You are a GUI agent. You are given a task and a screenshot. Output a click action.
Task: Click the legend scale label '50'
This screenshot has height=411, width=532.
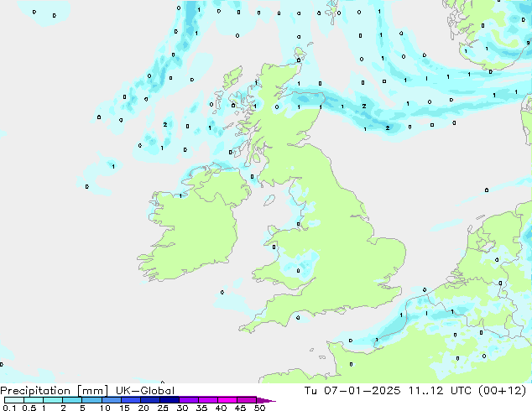pyautogui.click(x=259, y=408)
